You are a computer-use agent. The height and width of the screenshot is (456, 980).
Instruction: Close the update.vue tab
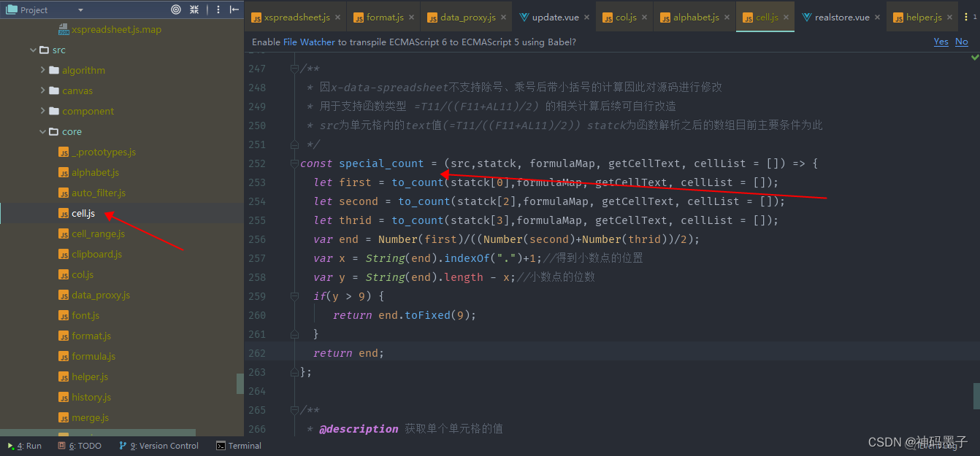pyautogui.click(x=586, y=18)
